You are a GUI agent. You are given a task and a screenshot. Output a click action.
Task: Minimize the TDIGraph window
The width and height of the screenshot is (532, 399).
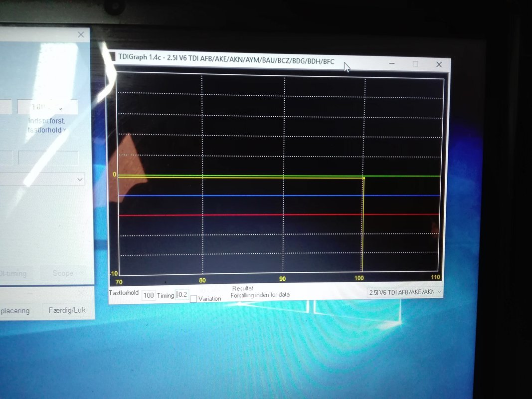pyautogui.click(x=392, y=64)
